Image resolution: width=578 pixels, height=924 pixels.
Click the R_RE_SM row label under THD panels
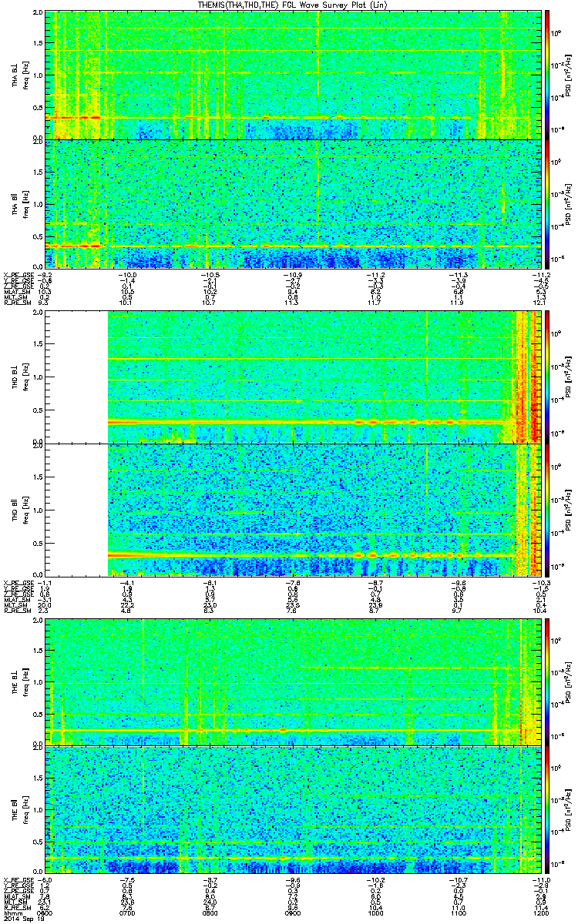tap(16, 610)
